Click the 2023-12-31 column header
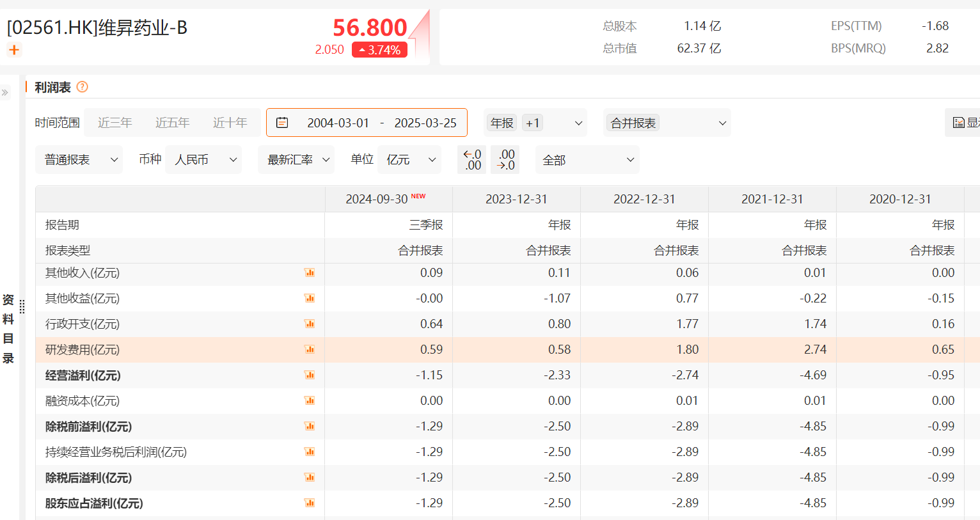 pos(516,199)
